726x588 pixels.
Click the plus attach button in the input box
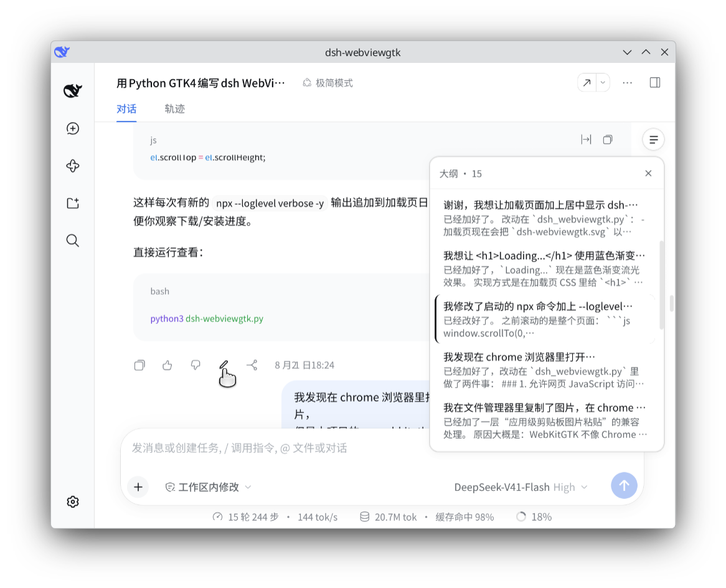(138, 487)
